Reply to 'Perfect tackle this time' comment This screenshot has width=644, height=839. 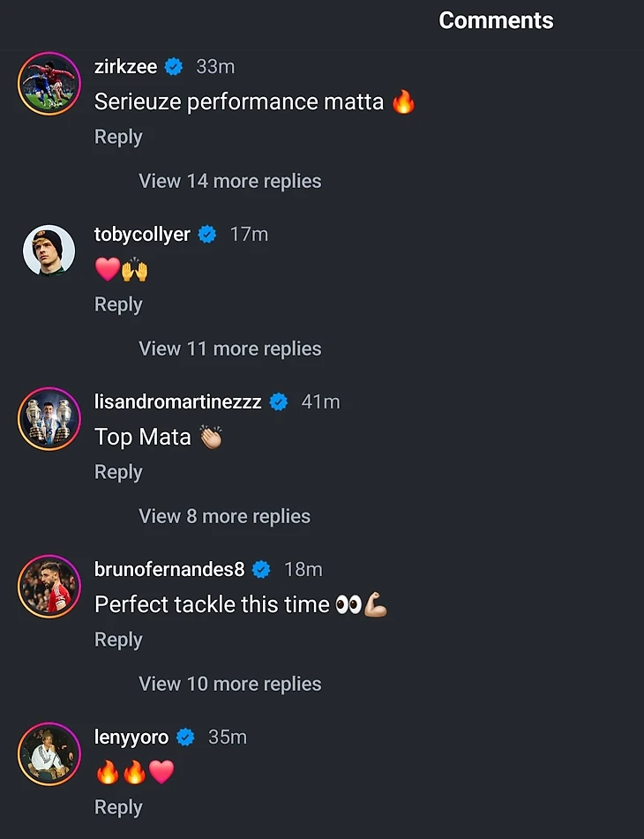pyautogui.click(x=118, y=640)
